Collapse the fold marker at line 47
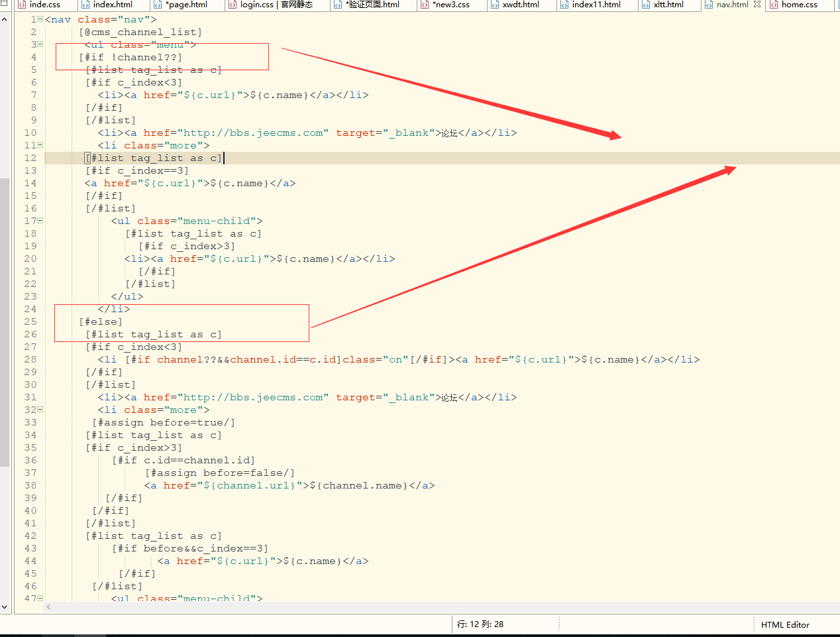 [40, 599]
